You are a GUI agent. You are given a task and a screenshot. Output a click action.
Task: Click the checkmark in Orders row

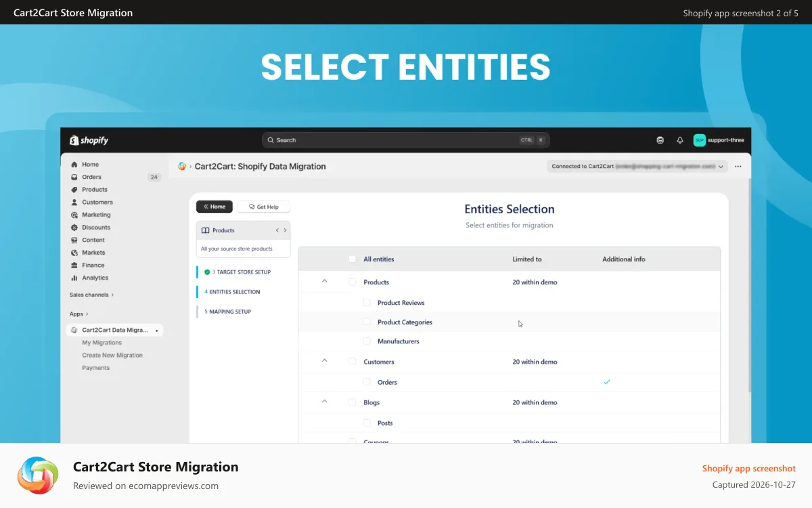tap(607, 382)
